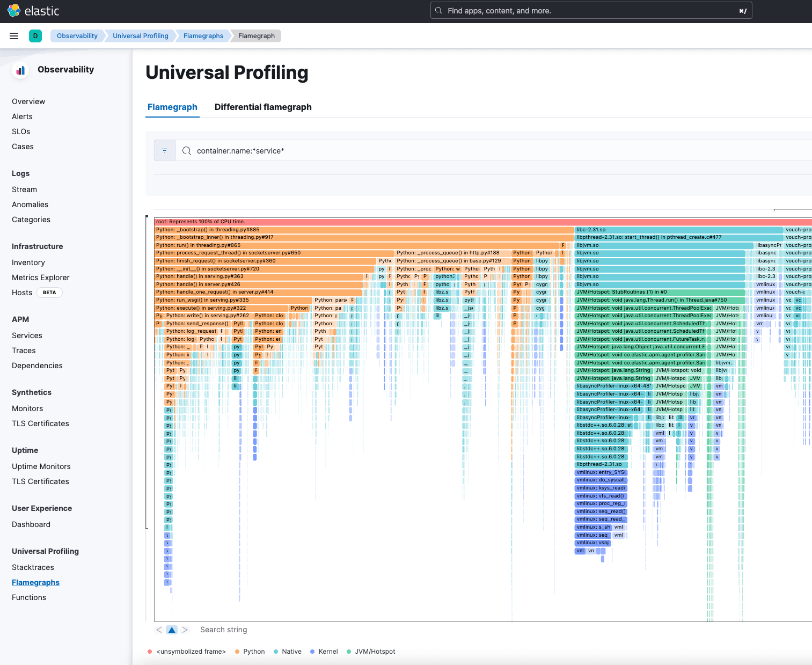The image size is (812, 665).
Task: Switch to Differential flamegraph tab
Action: click(263, 107)
